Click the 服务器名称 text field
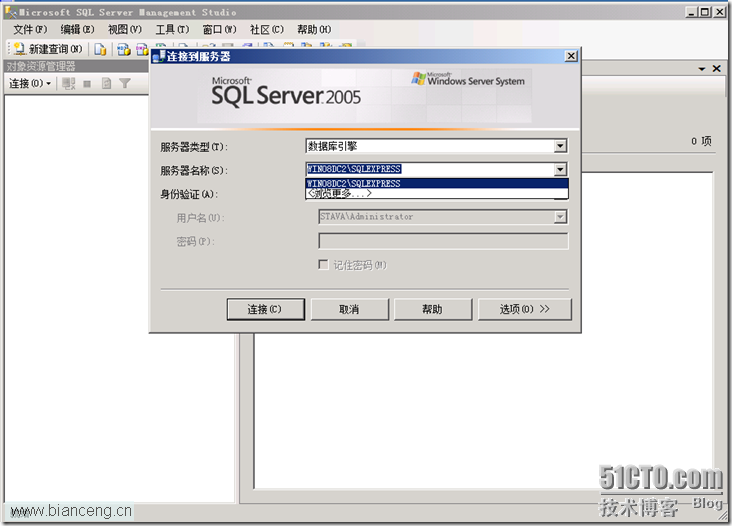Screen dimensions: 732x526 [x=429, y=169]
